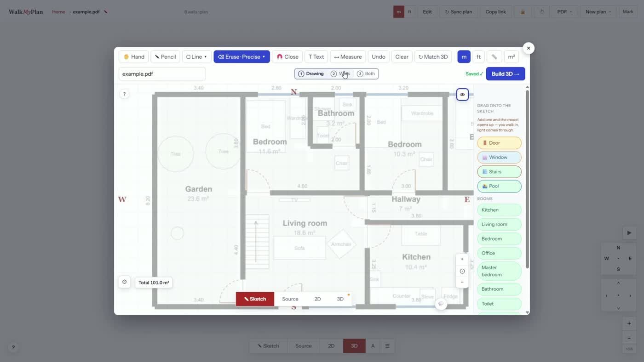Select the Walls step option
This screenshot has height=362, width=644.
[x=340, y=74]
